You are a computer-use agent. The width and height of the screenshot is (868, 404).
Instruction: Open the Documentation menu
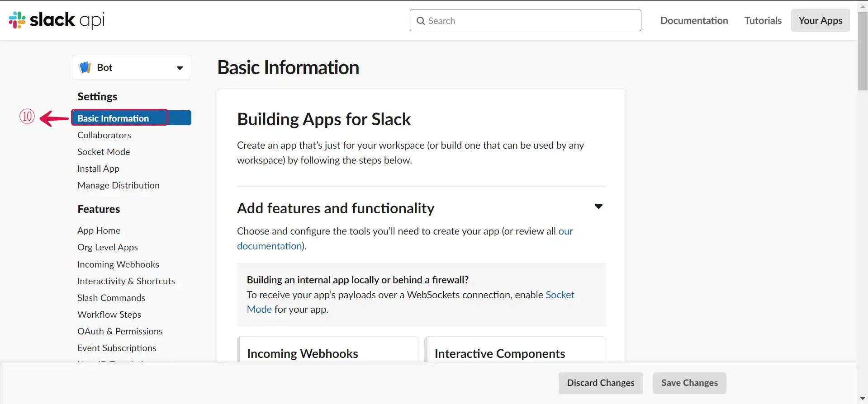(x=694, y=20)
